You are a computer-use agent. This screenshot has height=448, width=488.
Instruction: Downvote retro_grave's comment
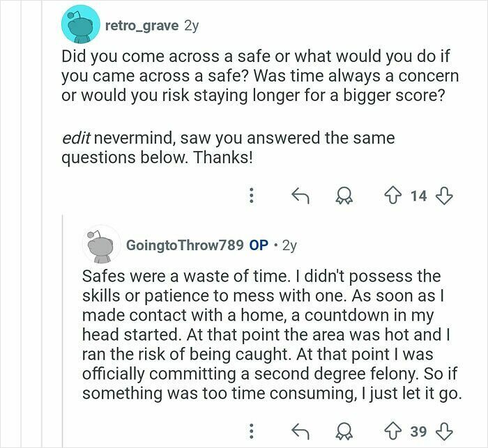(443, 196)
